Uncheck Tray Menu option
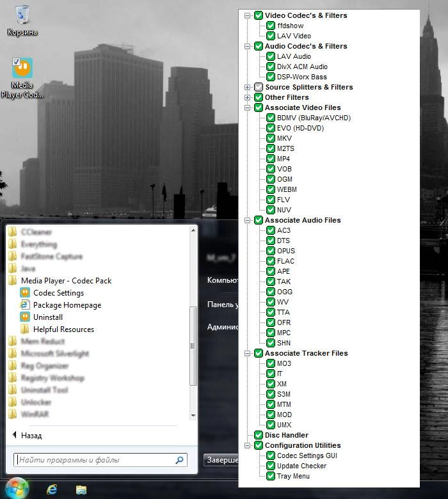The height and width of the screenshot is (499, 448). pyautogui.click(x=271, y=476)
